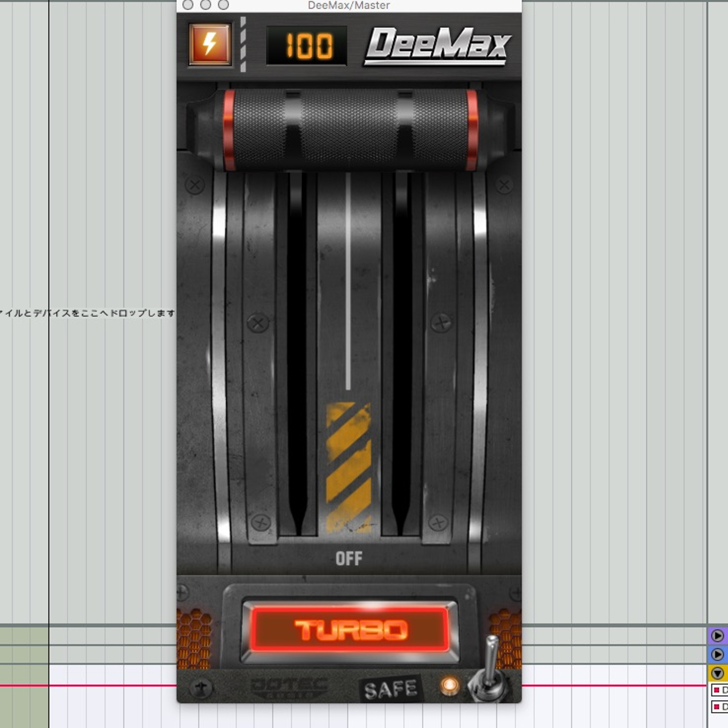728x728 pixels.
Task: Close the DeeMax plugin window
Action: tap(188, 5)
